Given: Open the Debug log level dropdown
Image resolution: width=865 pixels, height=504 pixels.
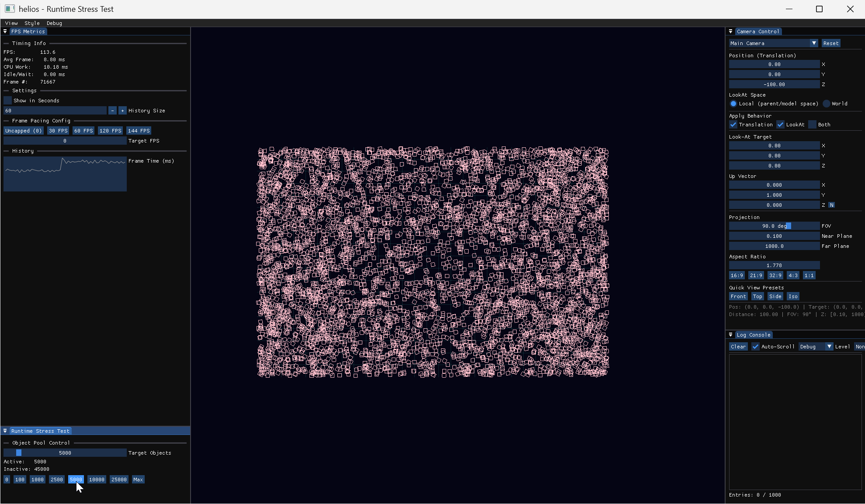Looking at the screenshot, I should pos(816,347).
